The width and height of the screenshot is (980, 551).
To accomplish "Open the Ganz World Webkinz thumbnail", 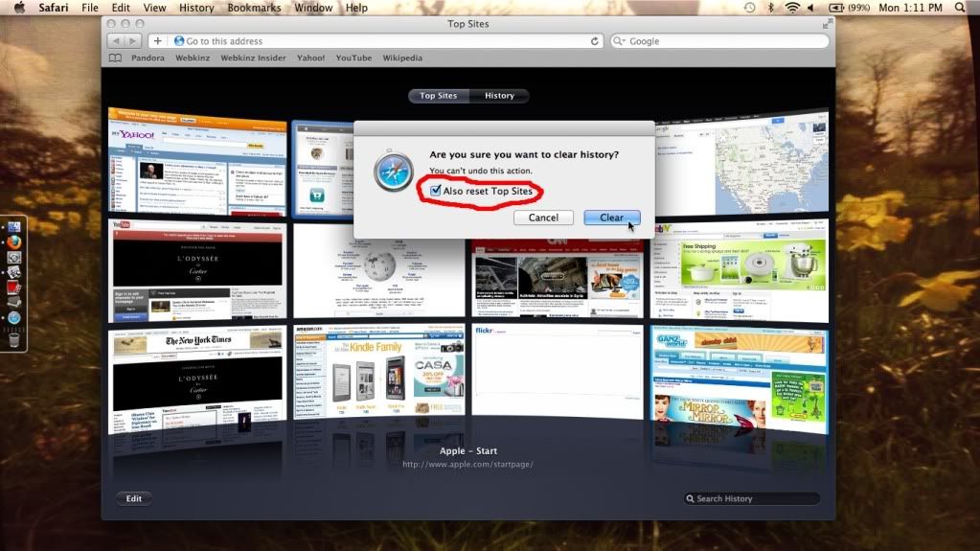I will click(x=740, y=379).
